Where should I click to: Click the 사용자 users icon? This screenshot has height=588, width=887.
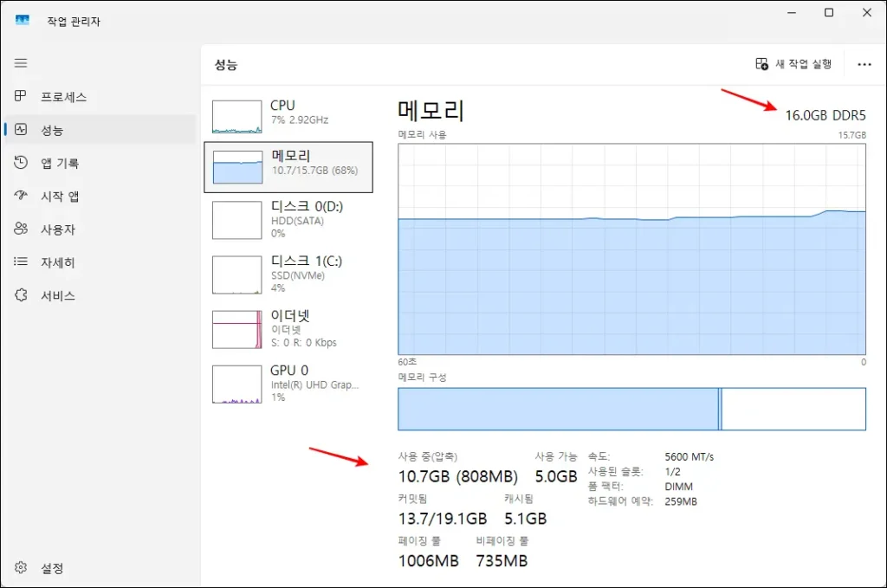pyautogui.click(x=21, y=229)
